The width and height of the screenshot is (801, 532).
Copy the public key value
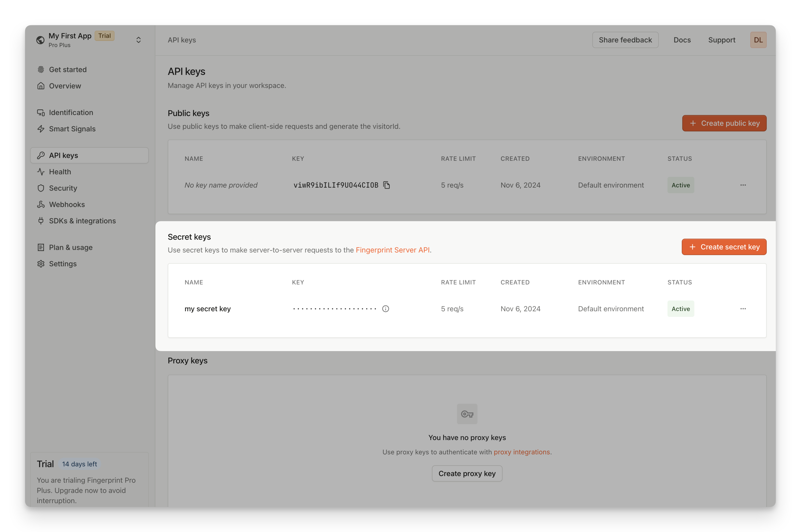pos(386,185)
